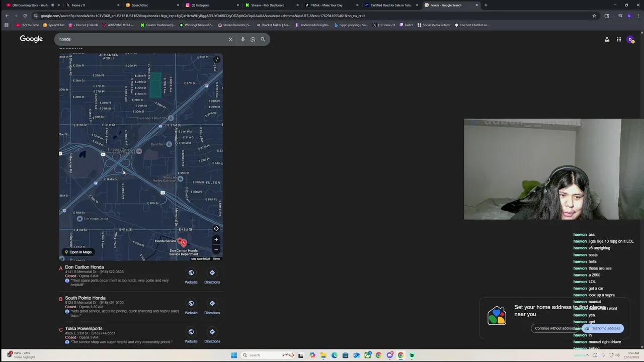This screenshot has height=362, width=644.
Task: Open the WARZONE META bookmark
Action: tap(119, 25)
